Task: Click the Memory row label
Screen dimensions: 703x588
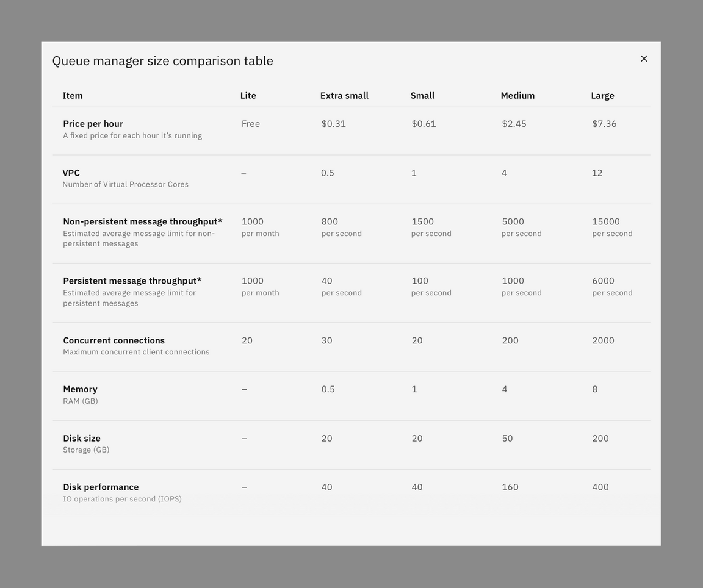Action: click(80, 389)
